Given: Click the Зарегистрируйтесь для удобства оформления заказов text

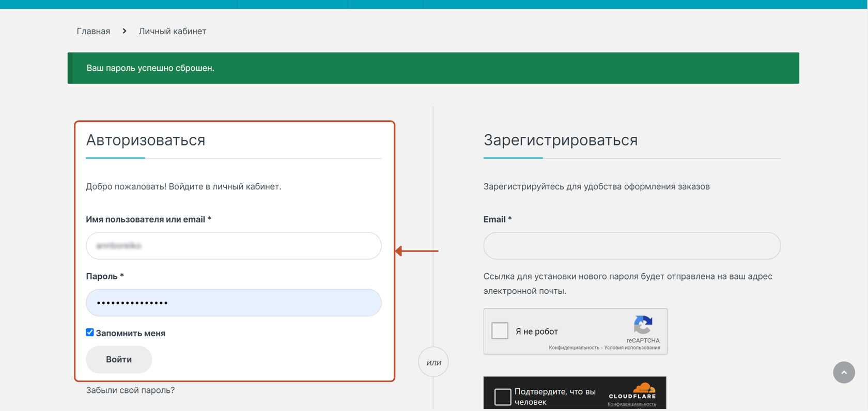Looking at the screenshot, I should (x=597, y=186).
